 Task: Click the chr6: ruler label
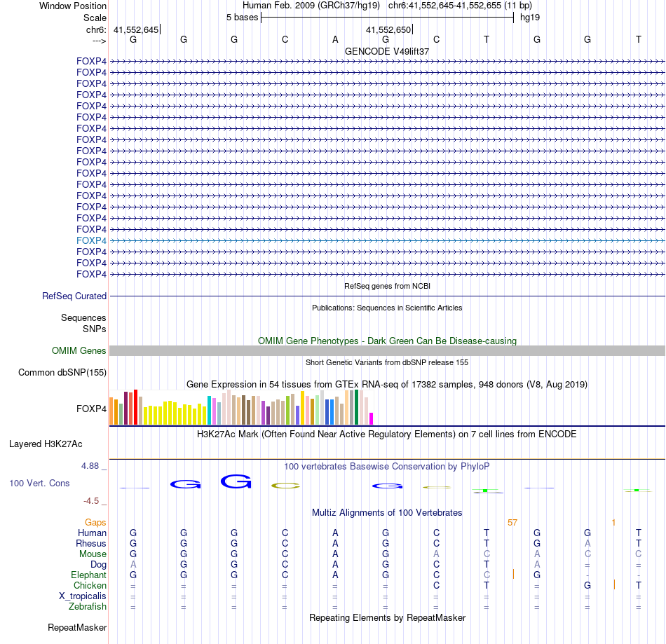[96, 29]
